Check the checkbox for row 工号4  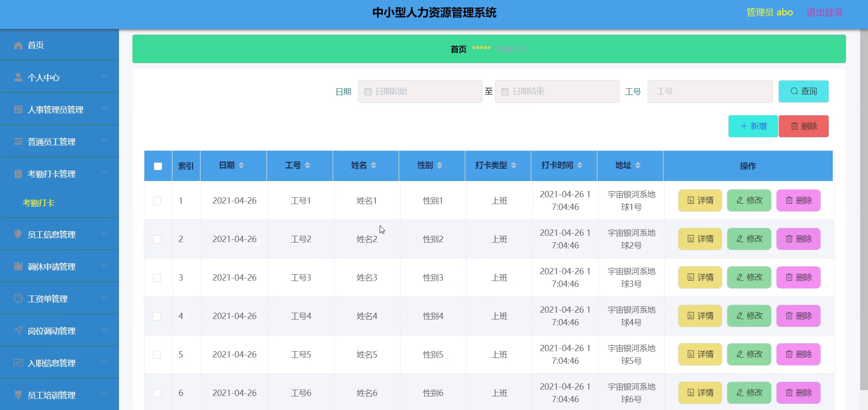pyautogui.click(x=157, y=316)
